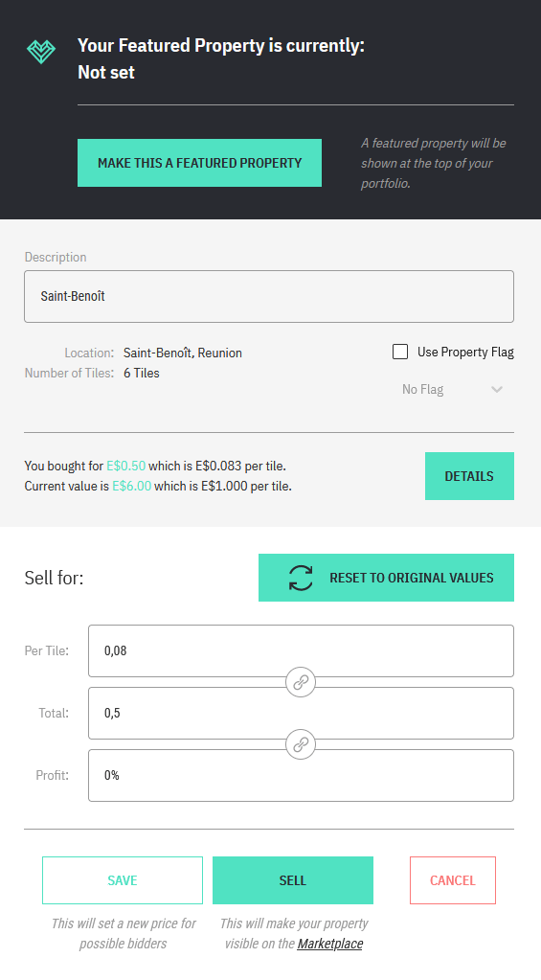
Task: Click the circular refresh arrows icon
Action: (x=301, y=578)
